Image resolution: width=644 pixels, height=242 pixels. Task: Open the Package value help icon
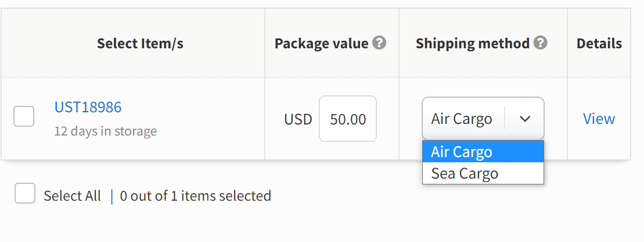(x=379, y=43)
